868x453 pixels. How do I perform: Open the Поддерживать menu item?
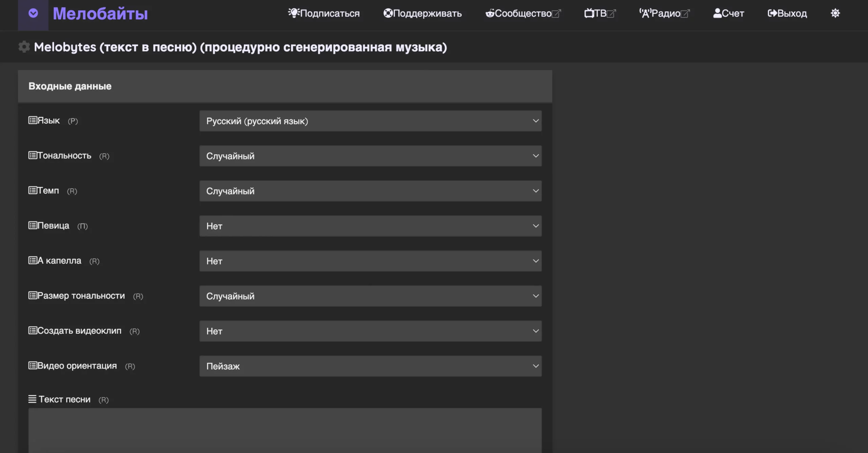422,13
